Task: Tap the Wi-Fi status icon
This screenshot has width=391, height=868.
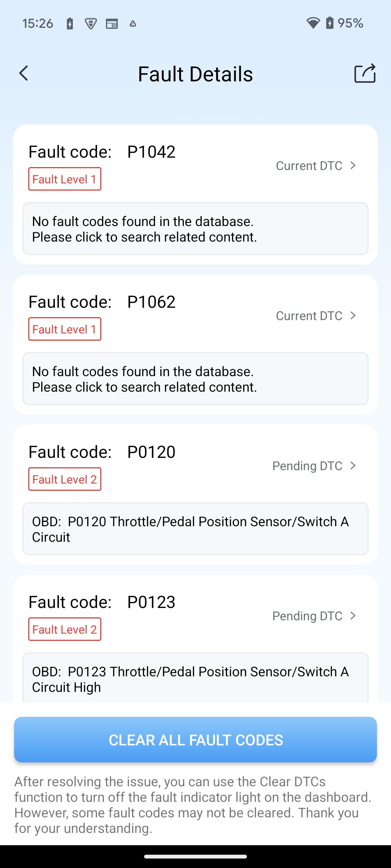Action: (313, 24)
